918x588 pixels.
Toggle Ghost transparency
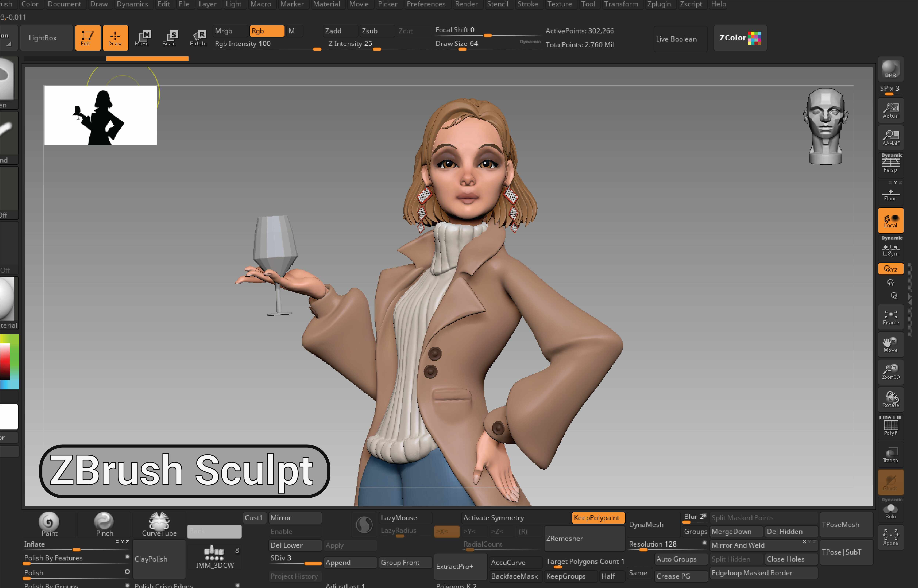click(890, 482)
